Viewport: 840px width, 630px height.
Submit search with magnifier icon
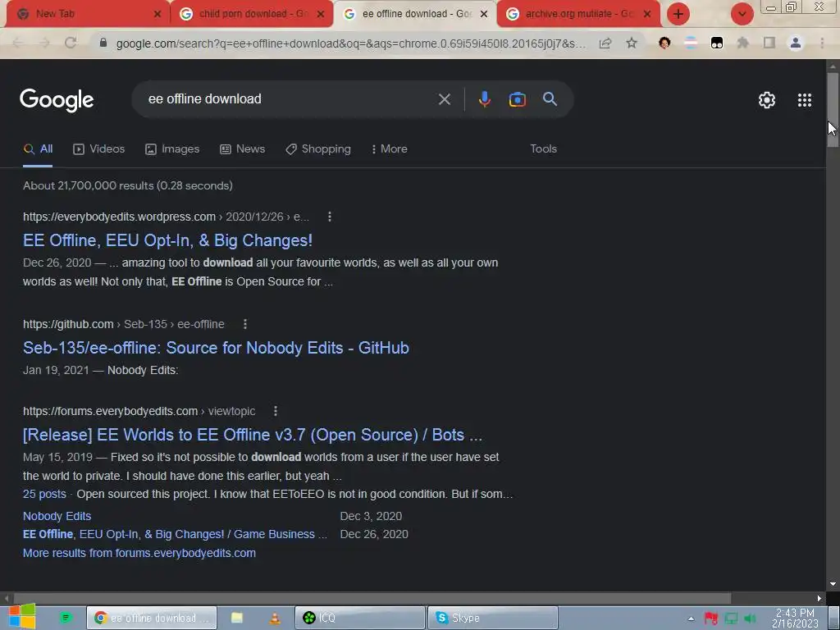click(550, 99)
